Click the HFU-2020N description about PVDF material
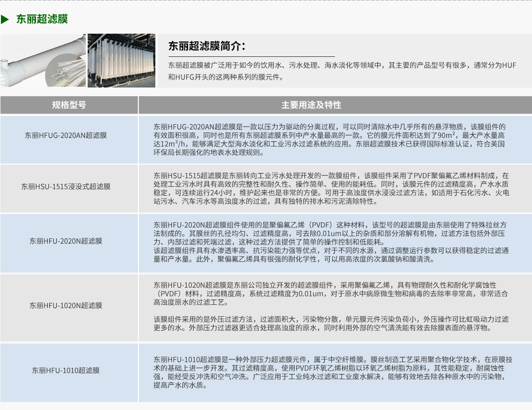This screenshot has width=532, height=410. click(331, 233)
